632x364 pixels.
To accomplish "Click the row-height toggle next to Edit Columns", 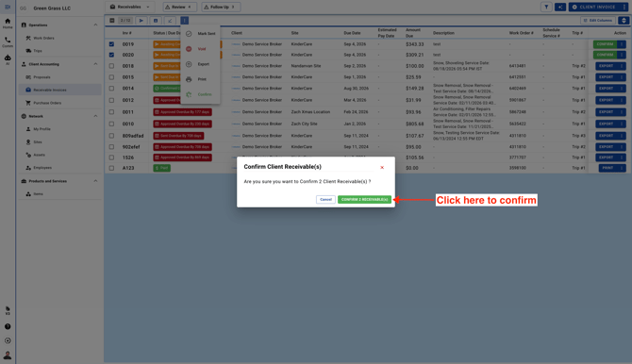I will tap(624, 21).
